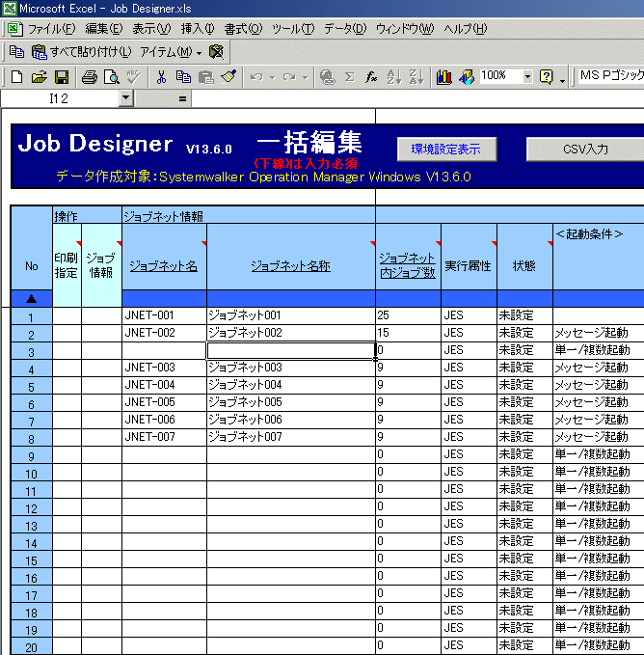
Task: Click the black triangle sort marker under No
Action: (31, 299)
